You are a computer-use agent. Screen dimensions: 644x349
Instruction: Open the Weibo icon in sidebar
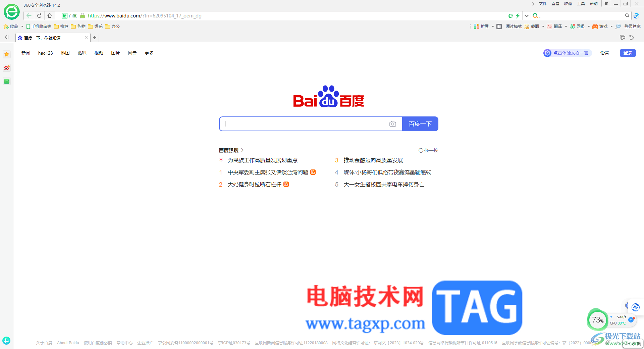[x=7, y=68]
